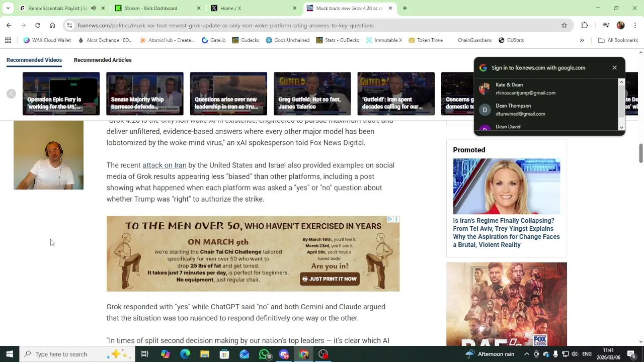Image resolution: width=644 pixels, height=362 pixels.
Task: Open promoted Iran Regime article headline
Action: (506, 233)
